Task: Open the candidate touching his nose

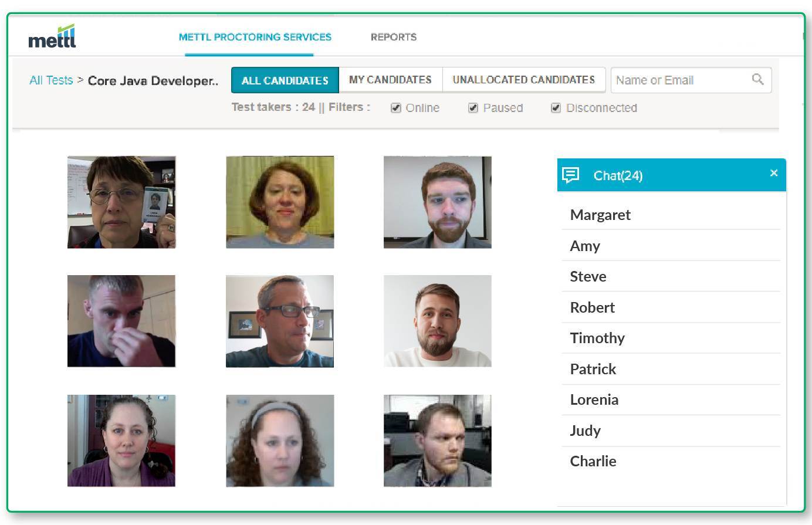Action: [x=121, y=321]
